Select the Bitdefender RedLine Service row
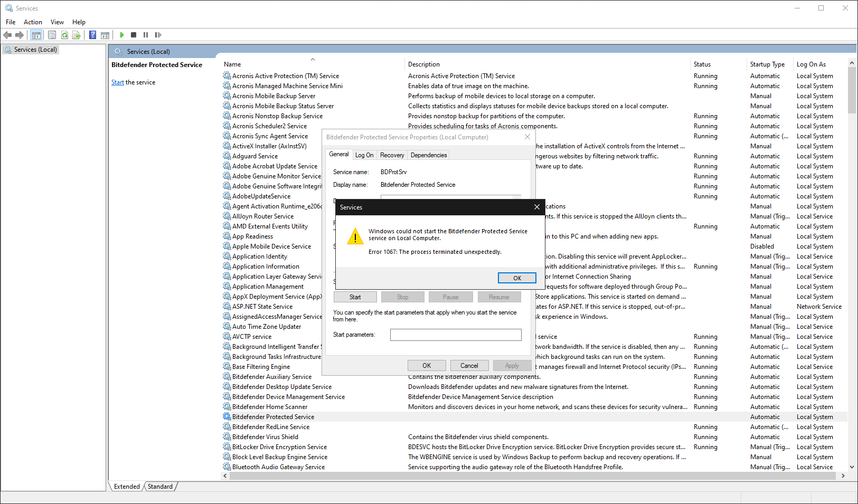Viewport: 858px width, 504px height. click(x=534, y=427)
